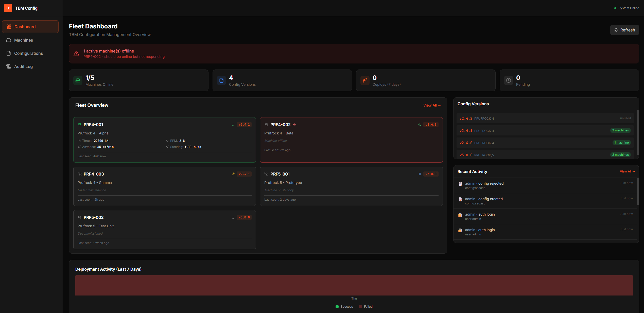Open Audit Log from sidebar
The width and height of the screenshot is (644, 313).
pos(30,66)
